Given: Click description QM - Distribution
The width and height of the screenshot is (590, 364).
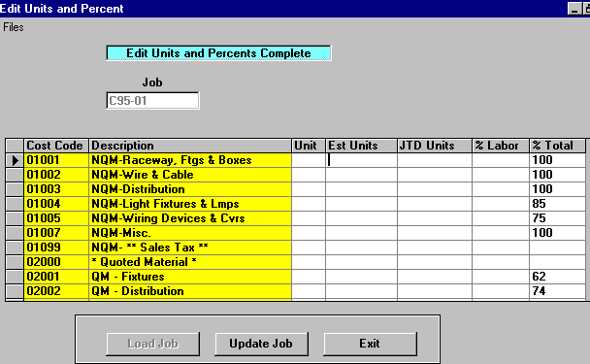Looking at the screenshot, I should [190, 291].
